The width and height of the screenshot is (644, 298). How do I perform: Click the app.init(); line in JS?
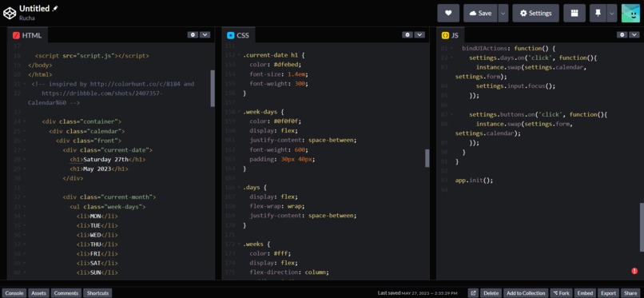(474, 181)
